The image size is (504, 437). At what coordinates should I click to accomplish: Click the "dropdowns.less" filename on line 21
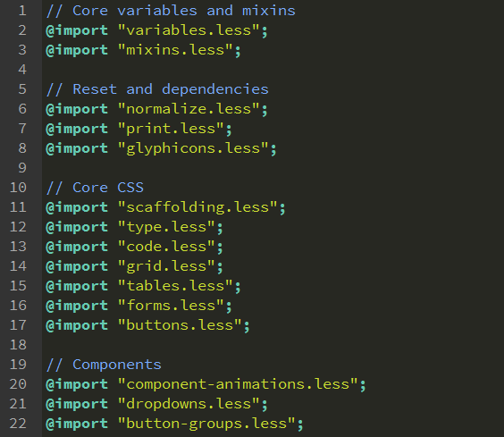[189, 404]
